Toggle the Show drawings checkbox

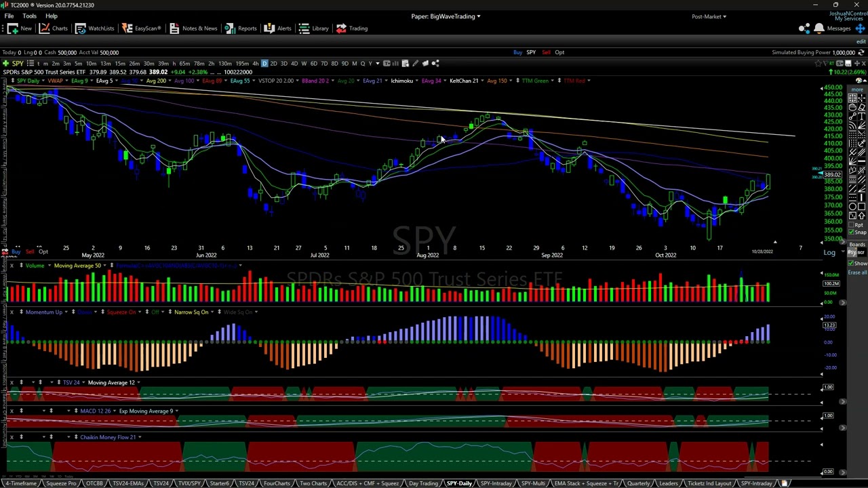pos(850,264)
